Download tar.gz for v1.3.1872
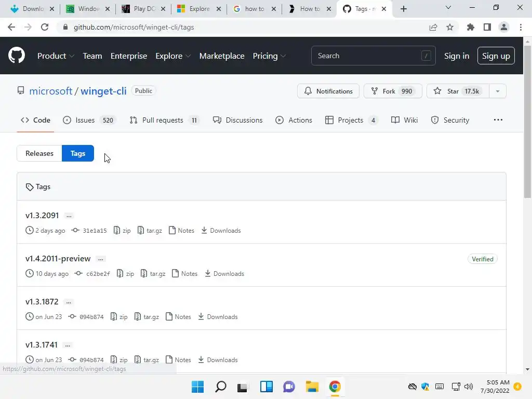 (x=147, y=316)
